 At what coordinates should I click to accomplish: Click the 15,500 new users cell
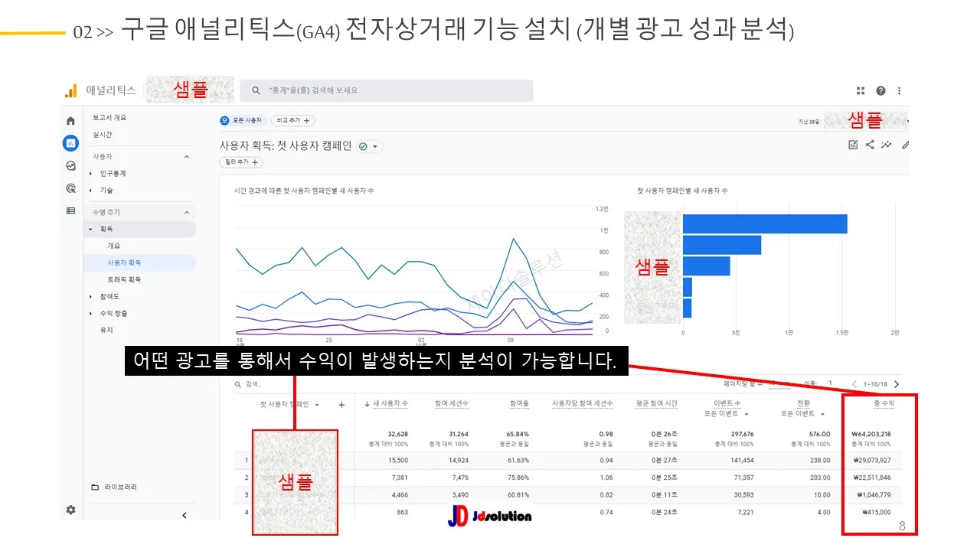(x=397, y=461)
